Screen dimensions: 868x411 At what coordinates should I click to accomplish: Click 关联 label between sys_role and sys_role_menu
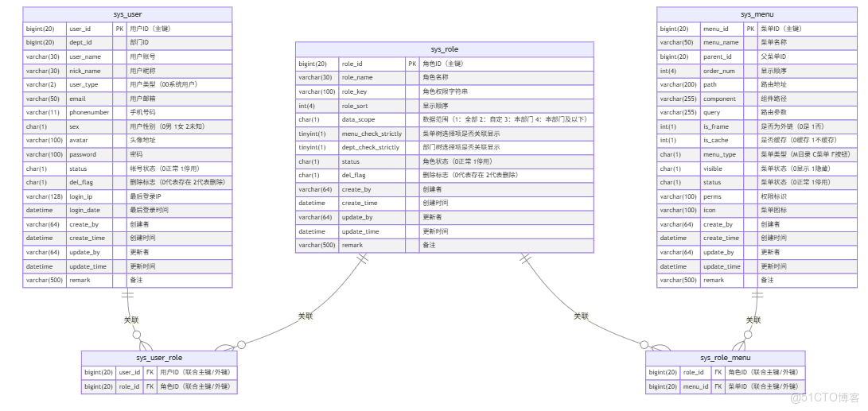pos(582,316)
